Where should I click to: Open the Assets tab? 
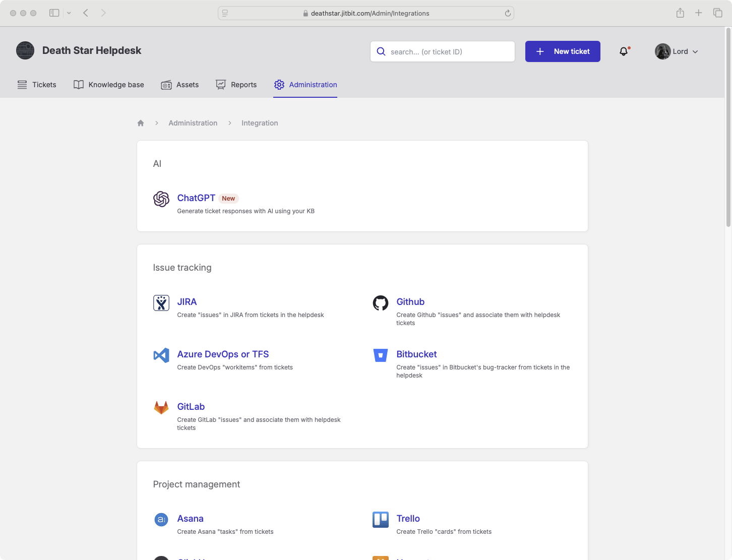(180, 85)
